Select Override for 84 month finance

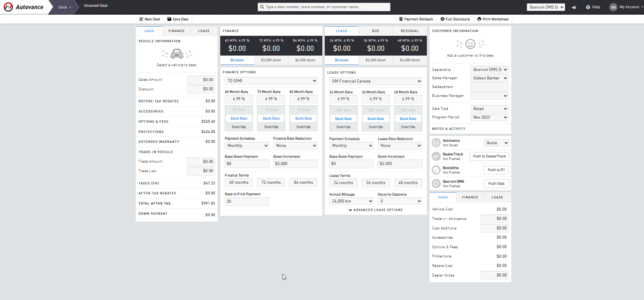tap(304, 127)
